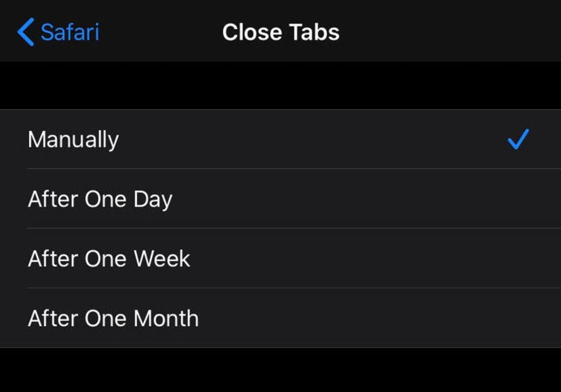The height and width of the screenshot is (392, 561).
Task: Click the Close Tabs title
Action: [x=280, y=32]
